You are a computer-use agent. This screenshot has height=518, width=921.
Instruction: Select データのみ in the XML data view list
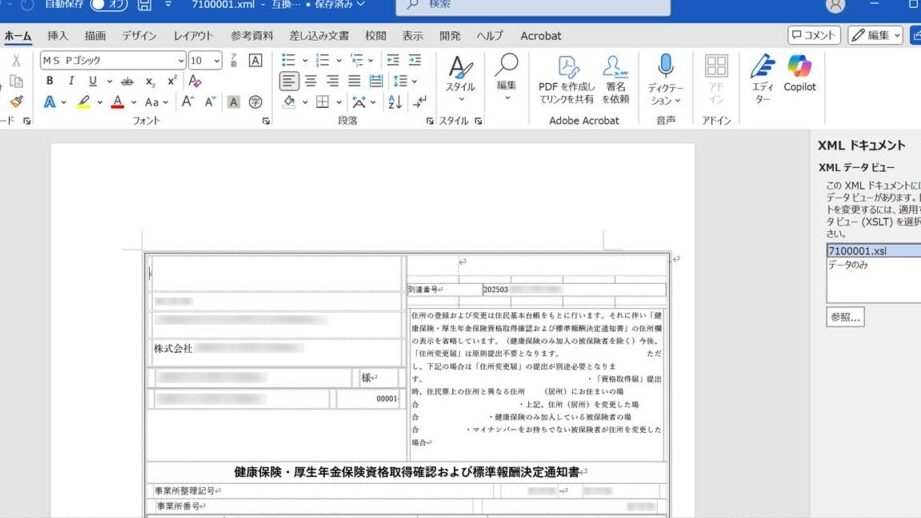point(850,266)
